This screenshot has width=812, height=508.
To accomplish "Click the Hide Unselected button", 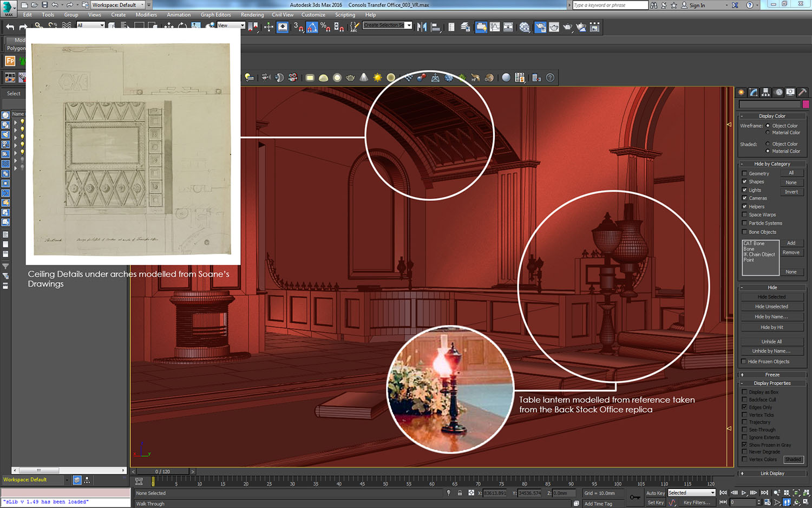I will [x=771, y=307].
